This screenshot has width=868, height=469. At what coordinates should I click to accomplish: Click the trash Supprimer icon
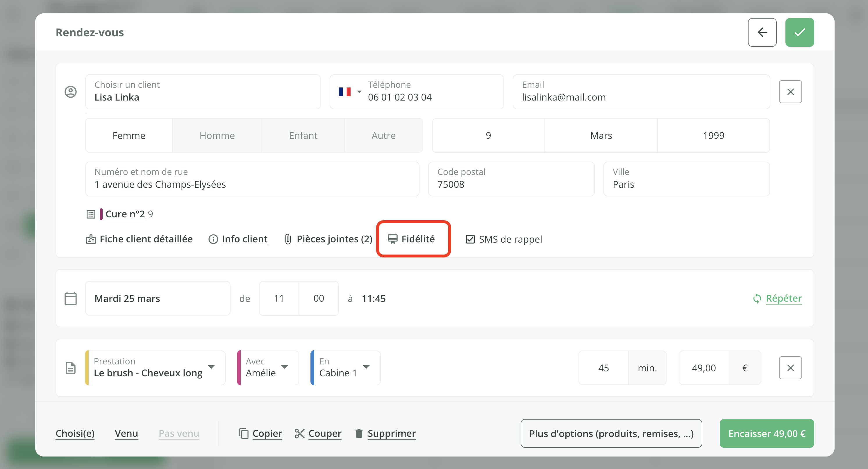tap(359, 433)
